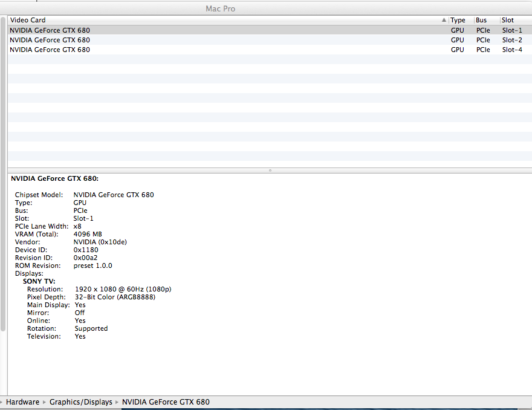Click the arrow before Graphics/Displays in path bar

point(44,402)
